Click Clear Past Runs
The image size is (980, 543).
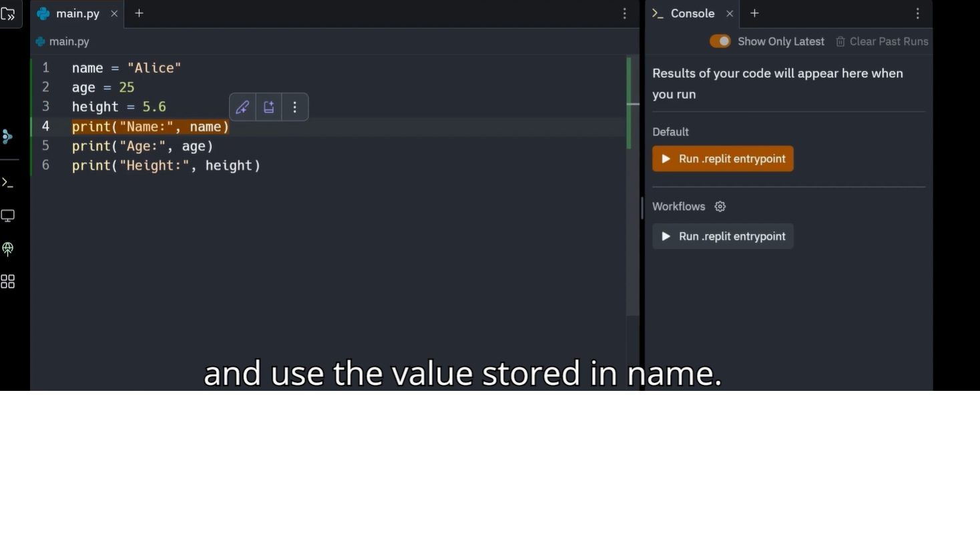point(882,41)
